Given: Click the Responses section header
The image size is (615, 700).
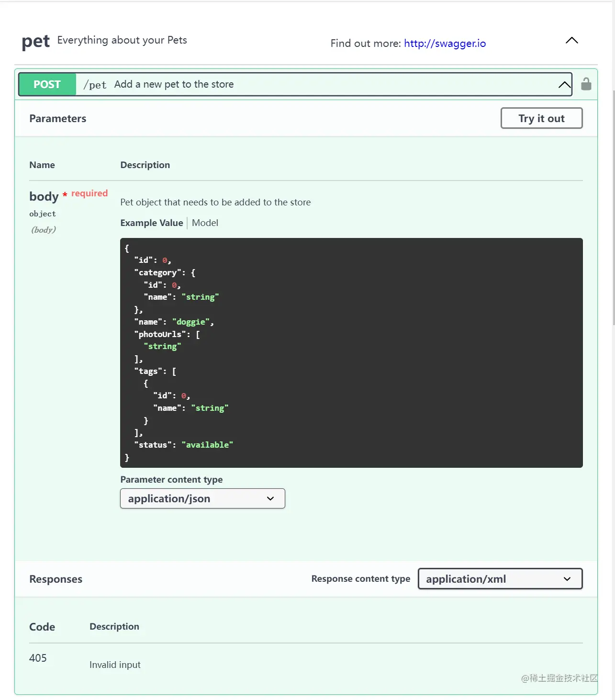Looking at the screenshot, I should tap(56, 579).
